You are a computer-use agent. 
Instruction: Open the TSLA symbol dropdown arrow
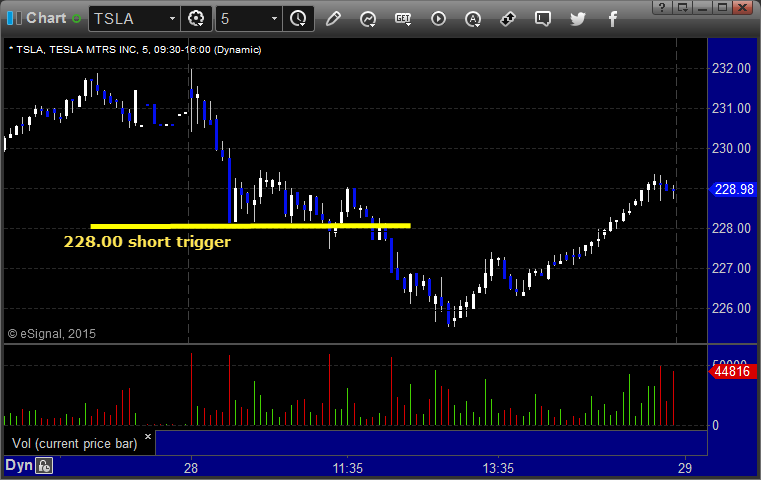tap(172, 19)
